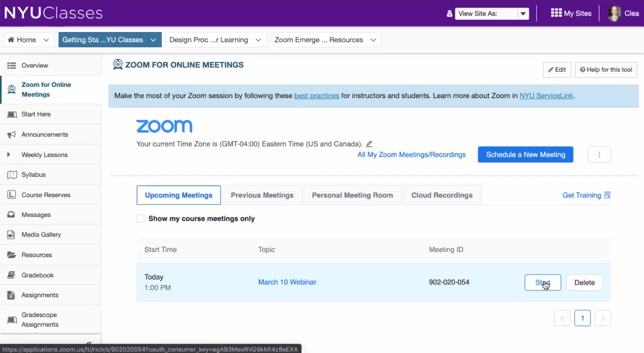Expand Getting Sta ...YU Classes chevron
644x353 pixels.
click(x=153, y=40)
